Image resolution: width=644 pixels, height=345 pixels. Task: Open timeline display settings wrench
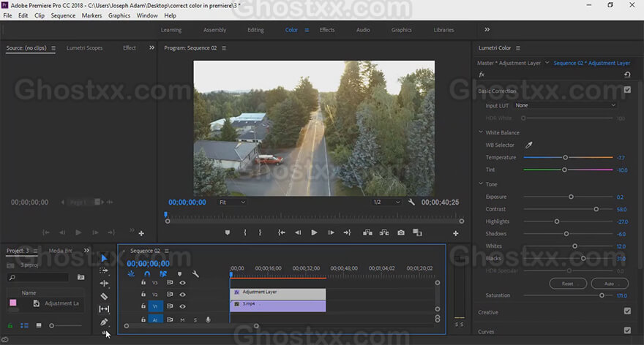coord(195,273)
